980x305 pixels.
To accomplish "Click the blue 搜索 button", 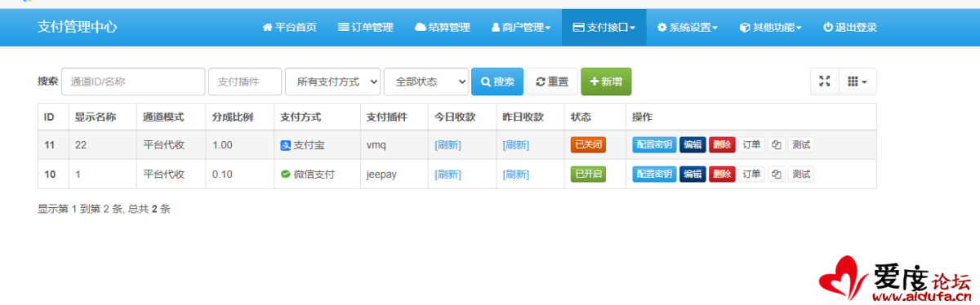I will click(497, 82).
